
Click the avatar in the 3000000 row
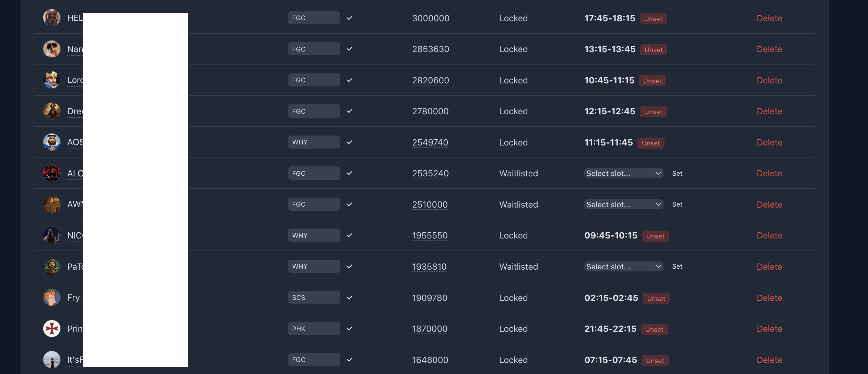(x=52, y=18)
